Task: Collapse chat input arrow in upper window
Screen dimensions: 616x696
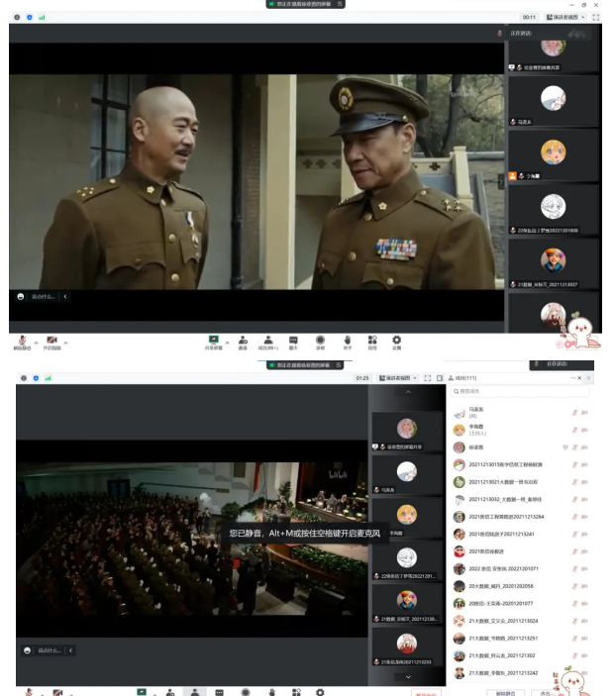Action: pos(64,296)
